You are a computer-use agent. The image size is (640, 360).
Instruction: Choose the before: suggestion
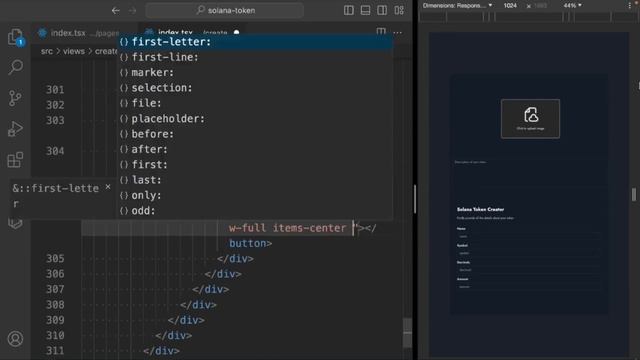[x=255, y=134]
